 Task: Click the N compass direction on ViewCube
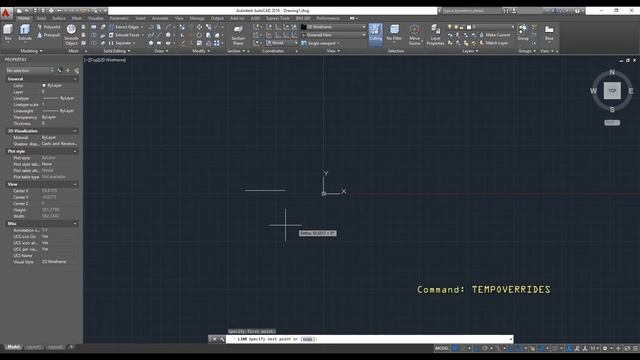tap(612, 72)
